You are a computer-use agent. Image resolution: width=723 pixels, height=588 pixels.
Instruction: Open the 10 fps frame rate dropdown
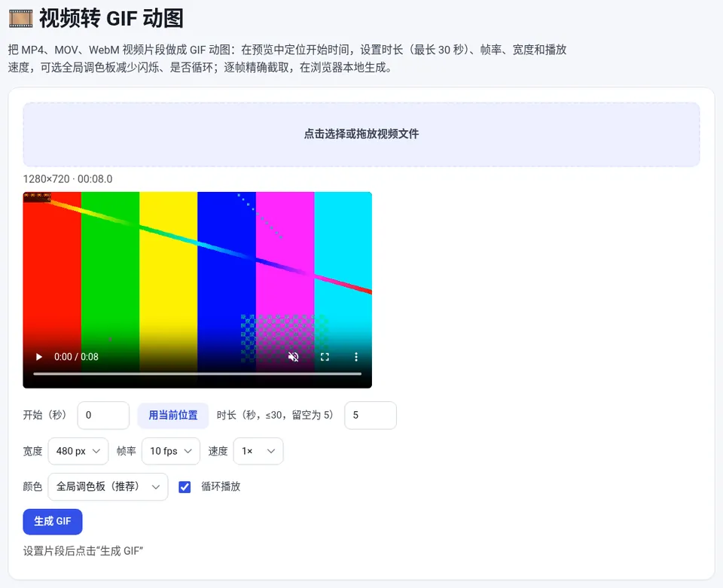coord(171,451)
